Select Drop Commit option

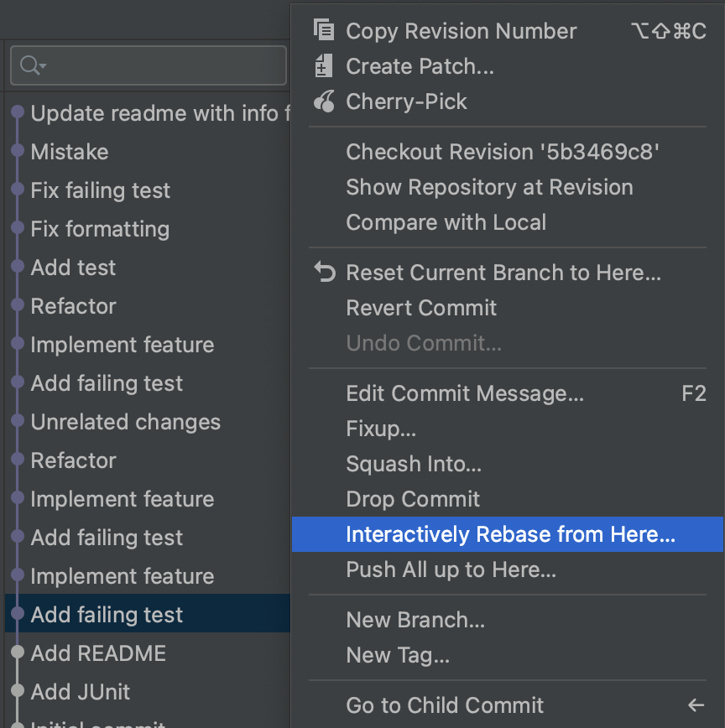tap(413, 499)
